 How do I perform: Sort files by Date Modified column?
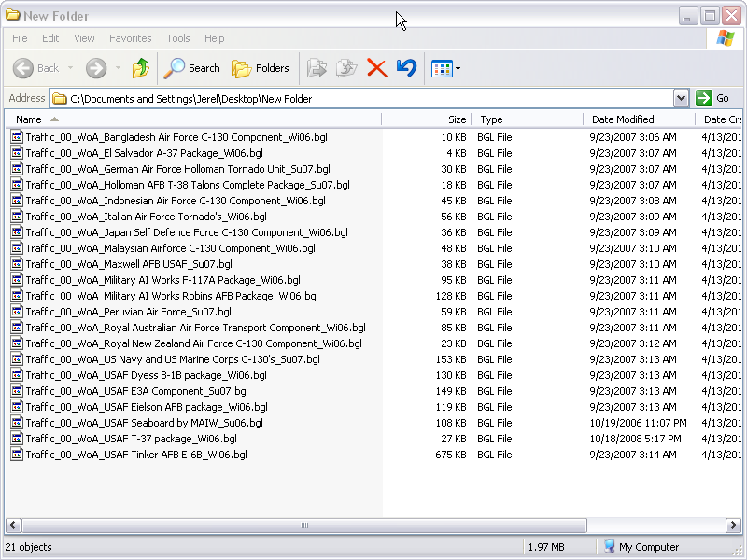click(623, 119)
